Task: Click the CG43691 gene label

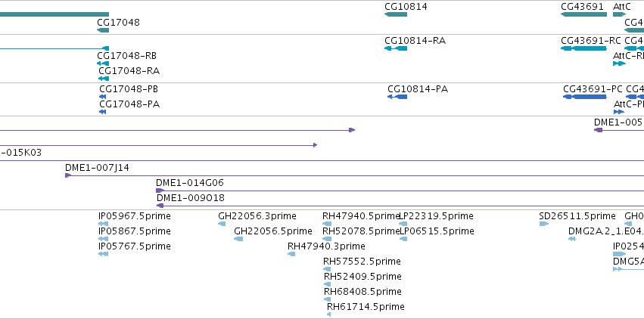Action: click(582, 7)
